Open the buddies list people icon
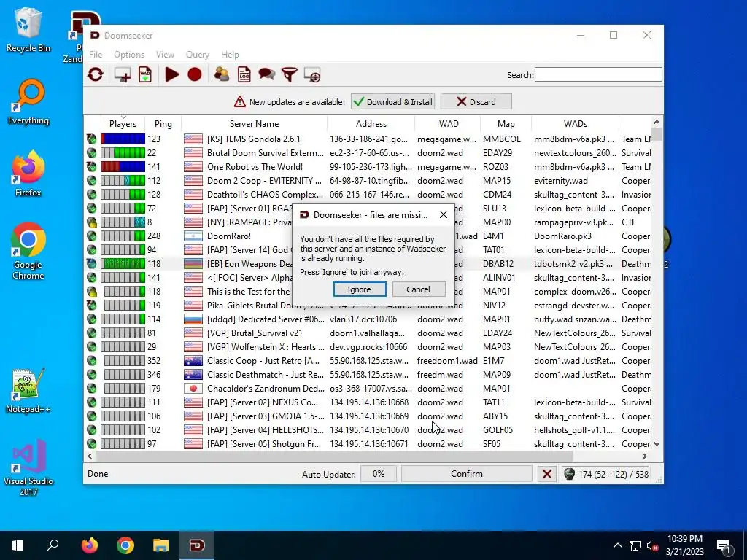747x560 pixels. pyautogui.click(x=222, y=75)
